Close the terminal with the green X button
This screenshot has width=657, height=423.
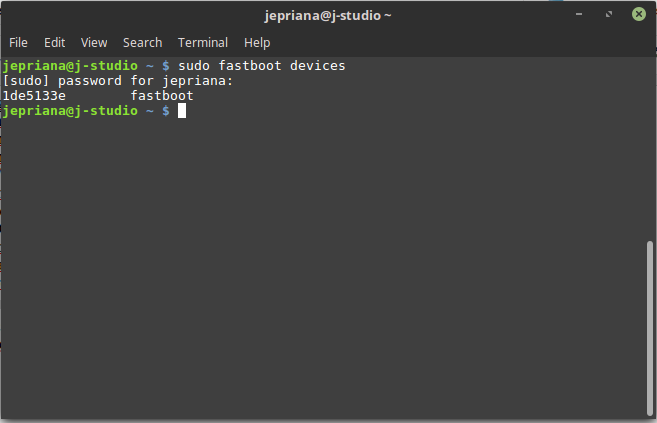636,15
